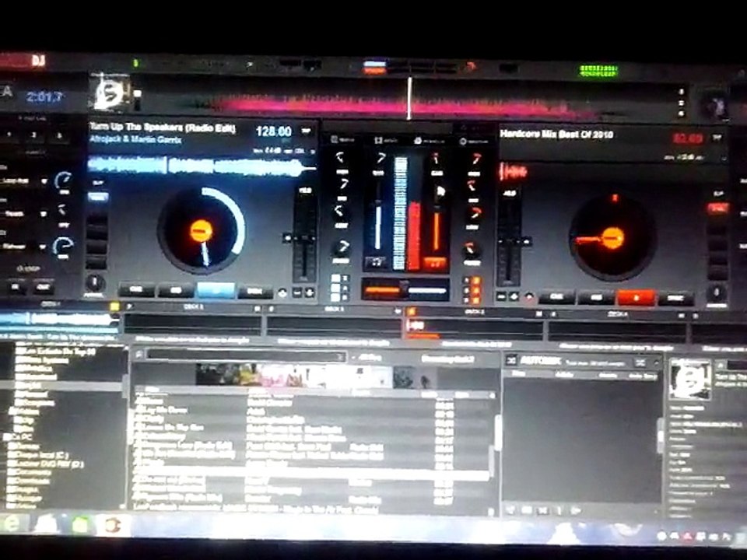Click the track cover art on left deck

click(x=110, y=92)
